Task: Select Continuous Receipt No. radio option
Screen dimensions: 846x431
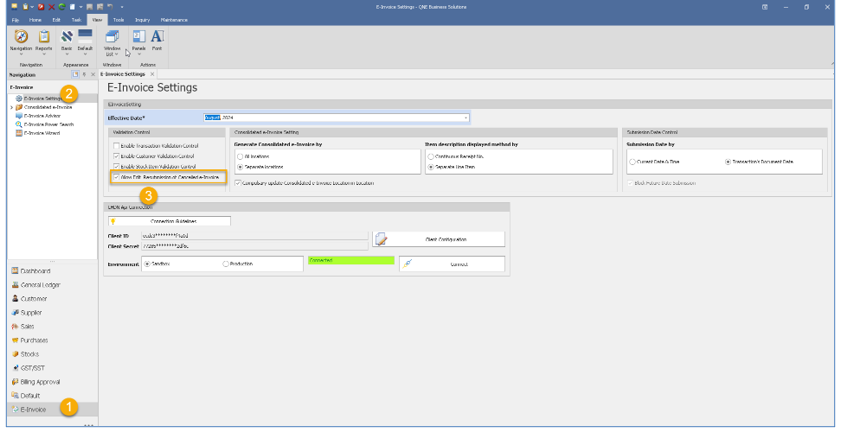Action: click(x=431, y=156)
